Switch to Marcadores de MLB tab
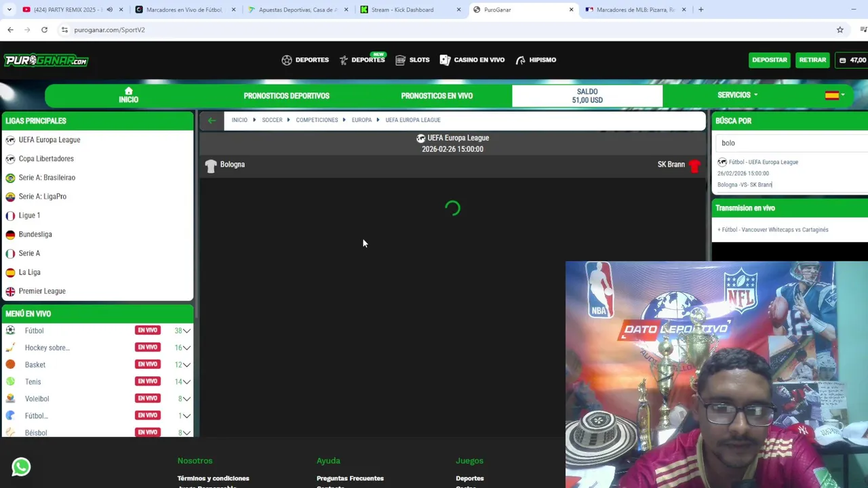This screenshot has width=868, height=488. point(635,9)
